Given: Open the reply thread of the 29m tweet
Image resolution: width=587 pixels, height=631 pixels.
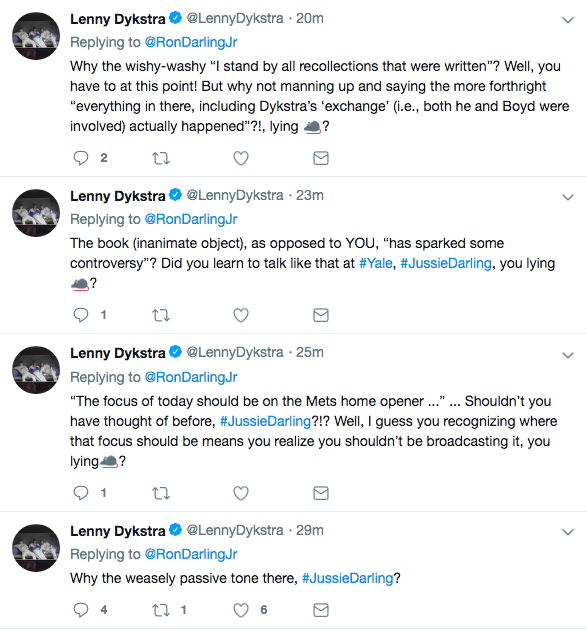Looking at the screenshot, I should pos(81,610).
